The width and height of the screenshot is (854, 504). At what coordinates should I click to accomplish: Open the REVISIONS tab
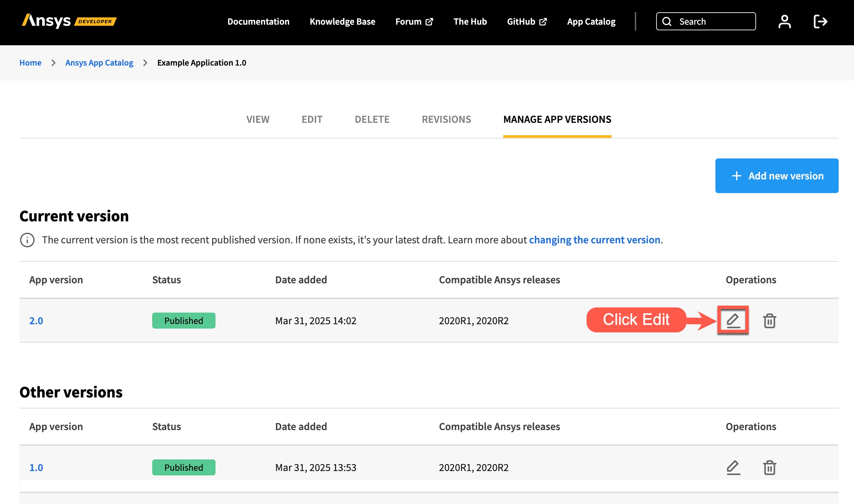[446, 120]
